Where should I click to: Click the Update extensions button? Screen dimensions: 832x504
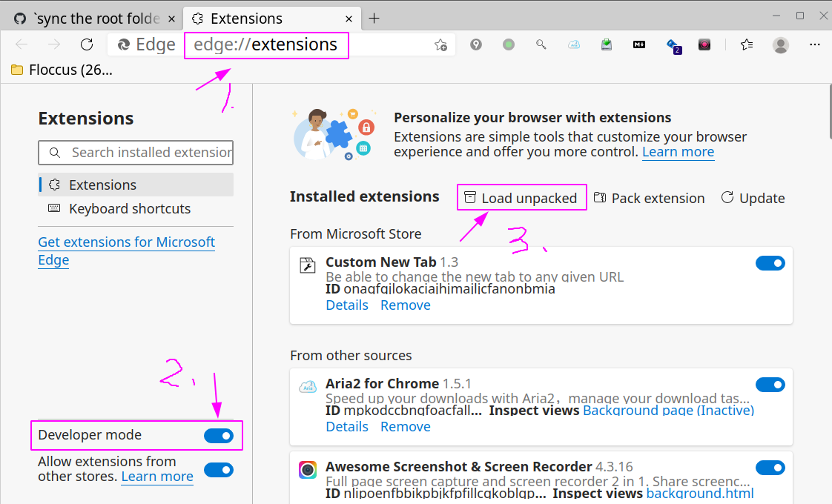click(x=753, y=199)
